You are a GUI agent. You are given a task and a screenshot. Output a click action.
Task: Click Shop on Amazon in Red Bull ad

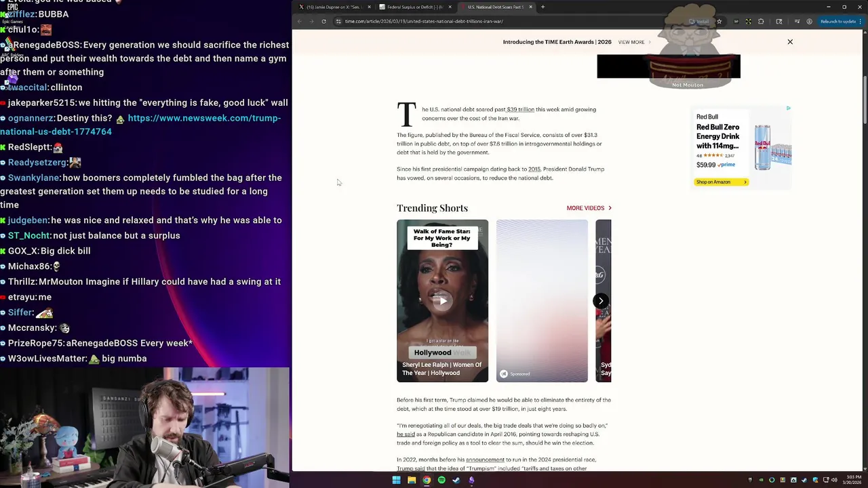pyautogui.click(x=721, y=182)
